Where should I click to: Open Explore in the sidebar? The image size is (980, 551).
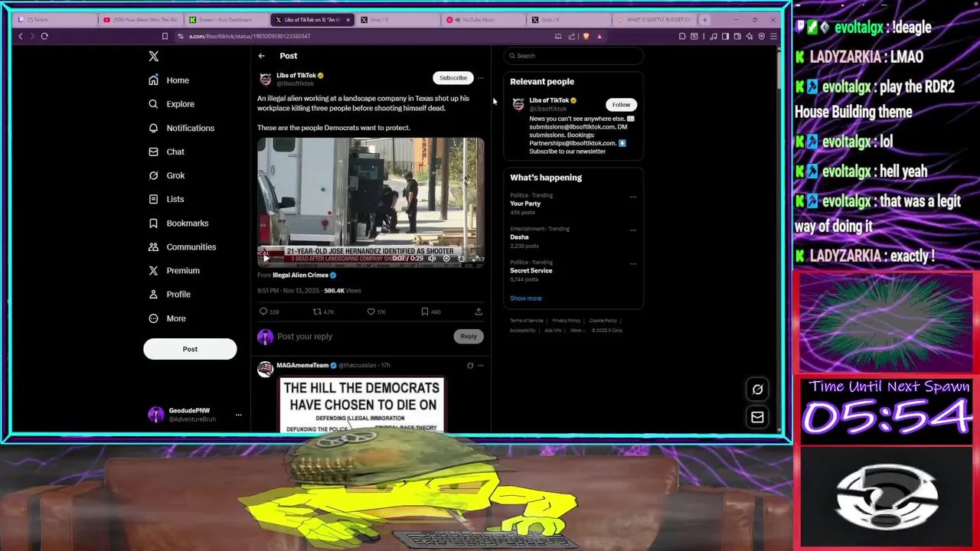pyautogui.click(x=171, y=104)
